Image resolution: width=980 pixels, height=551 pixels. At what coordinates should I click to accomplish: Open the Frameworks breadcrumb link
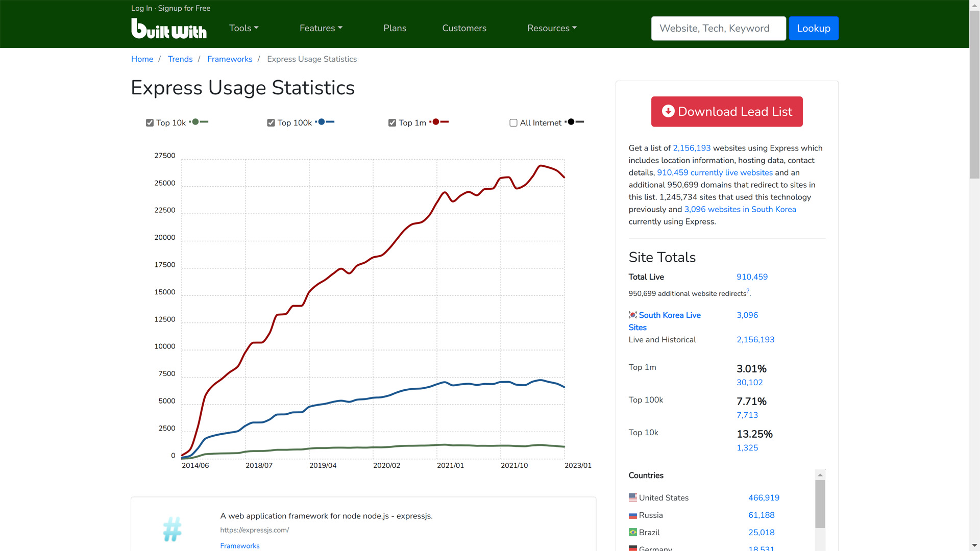(x=230, y=59)
